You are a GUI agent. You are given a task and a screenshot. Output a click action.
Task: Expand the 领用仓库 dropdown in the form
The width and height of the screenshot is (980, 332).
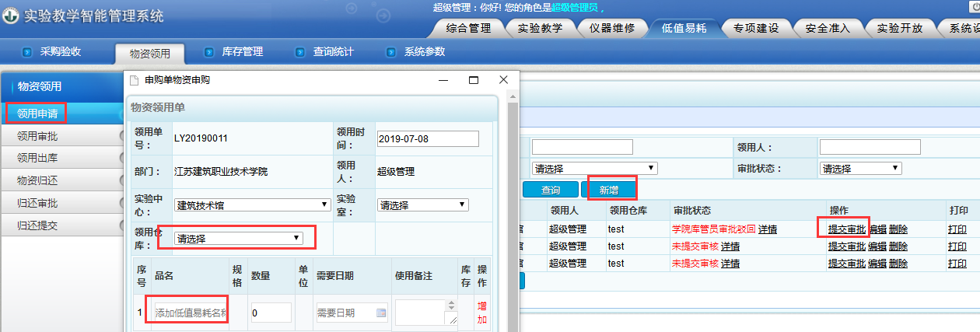pyautogui.click(x=238, y=238)
